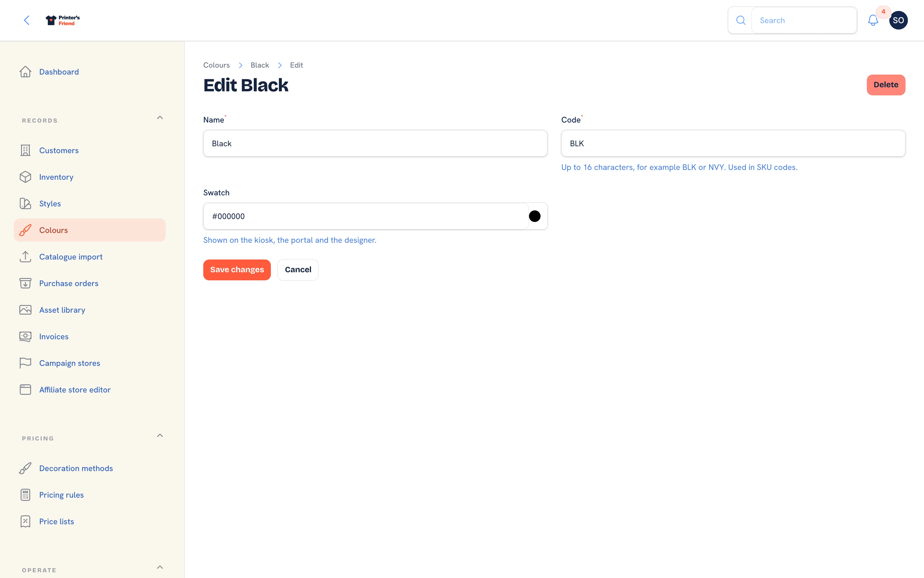924x578 pixels.
Task: Focus the Code input field
Action: tap(733, 143)
